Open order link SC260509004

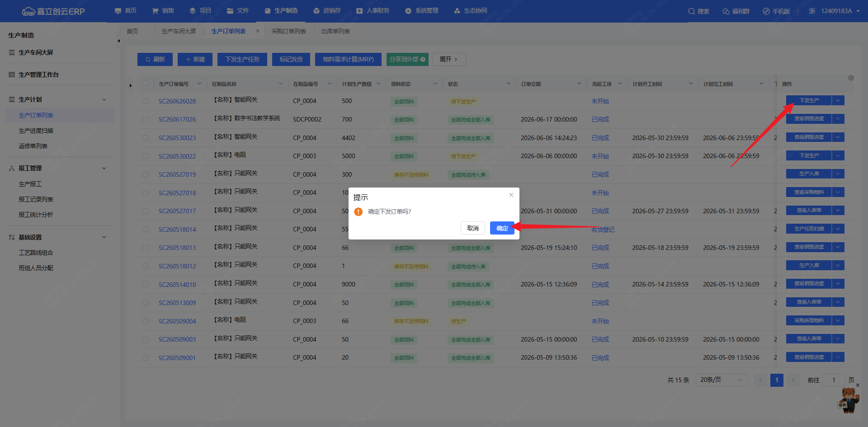(177, 321)
